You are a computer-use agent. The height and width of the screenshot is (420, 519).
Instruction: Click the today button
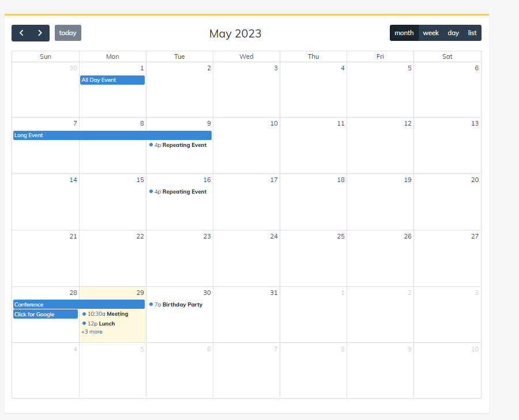tap(68, 33)
